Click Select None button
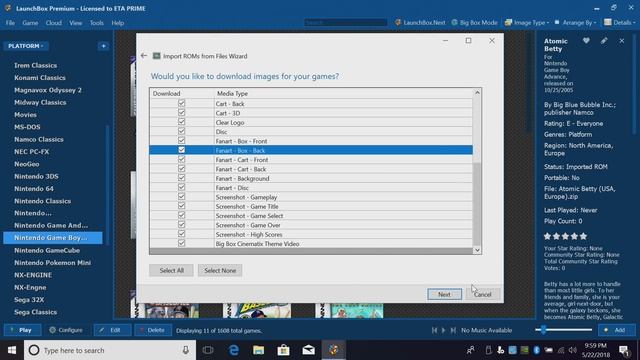The image size is (640, 360). pyautogui.click(x=220, y=270)
